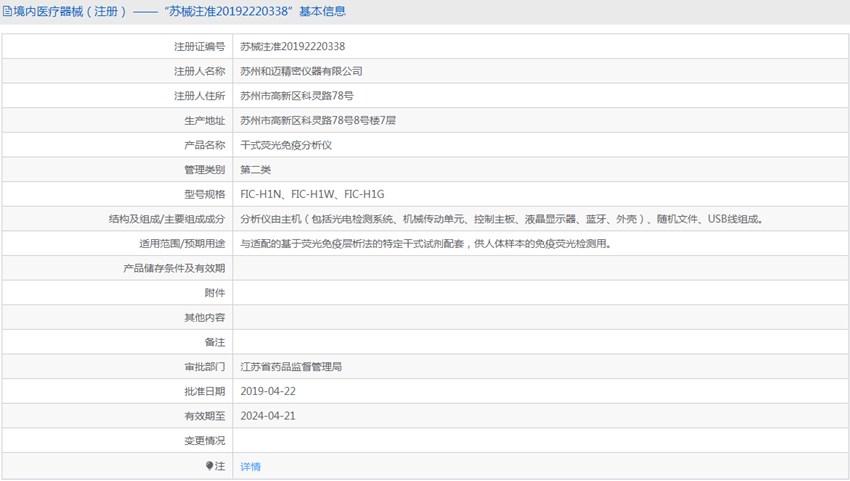Image resolution: width=850 pixels, height=481 pixels.
Task: Select model specs FIC-H1N、FIC-H1W、FIC-H1G
Action: (x=312, y=194)
